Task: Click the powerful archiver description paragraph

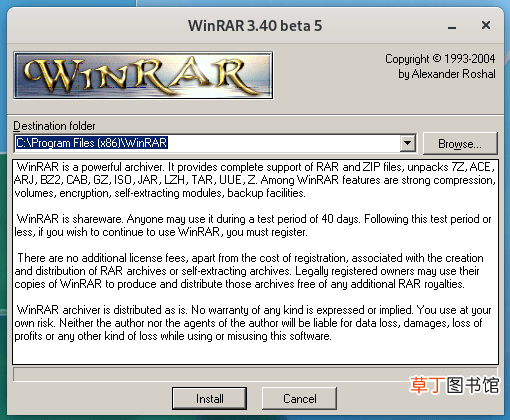Action: 255,180
